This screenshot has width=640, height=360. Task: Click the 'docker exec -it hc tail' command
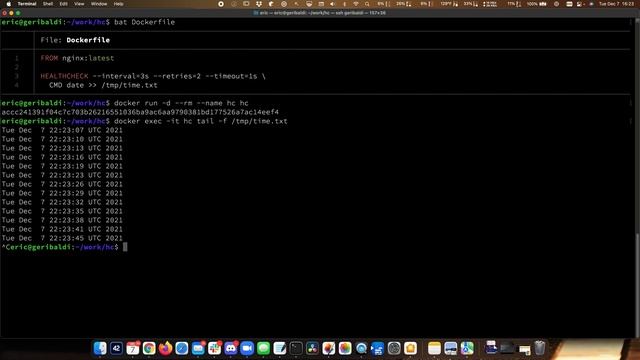200,121
